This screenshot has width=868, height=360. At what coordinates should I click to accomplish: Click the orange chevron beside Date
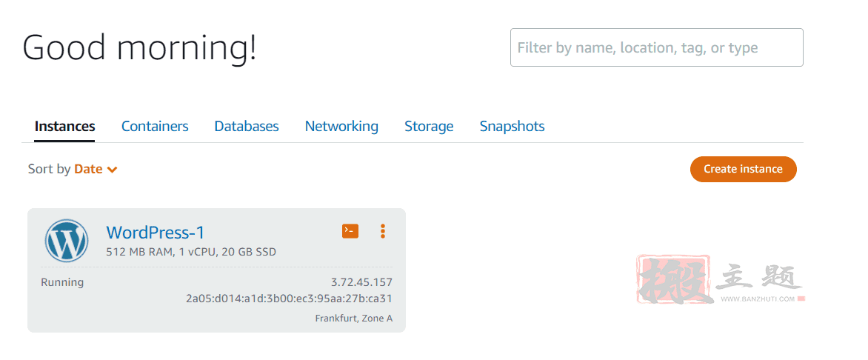112,170
